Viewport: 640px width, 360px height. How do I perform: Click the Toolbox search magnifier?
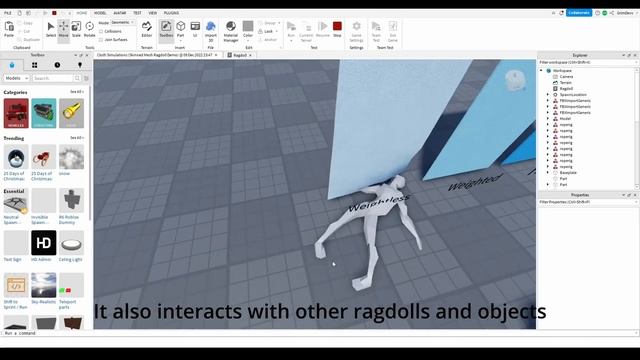(x=77, y=78)
